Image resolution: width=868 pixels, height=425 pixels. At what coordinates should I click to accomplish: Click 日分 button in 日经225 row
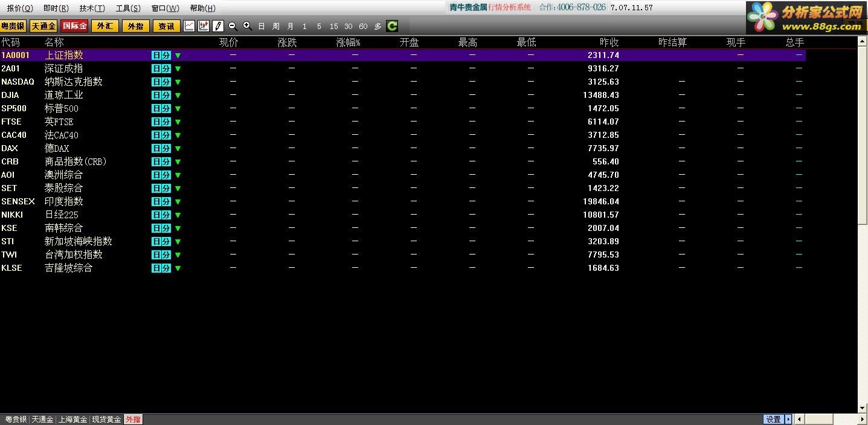tap(161, 215)
